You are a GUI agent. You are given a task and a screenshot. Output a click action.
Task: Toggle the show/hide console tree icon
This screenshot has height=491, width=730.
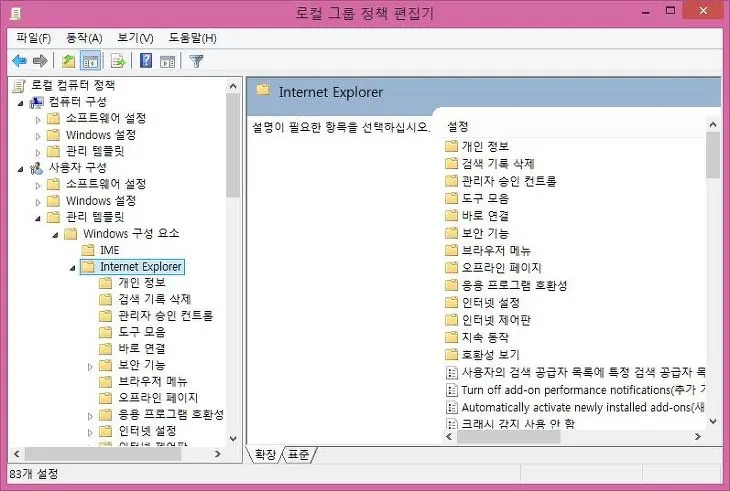pos(90,61)
